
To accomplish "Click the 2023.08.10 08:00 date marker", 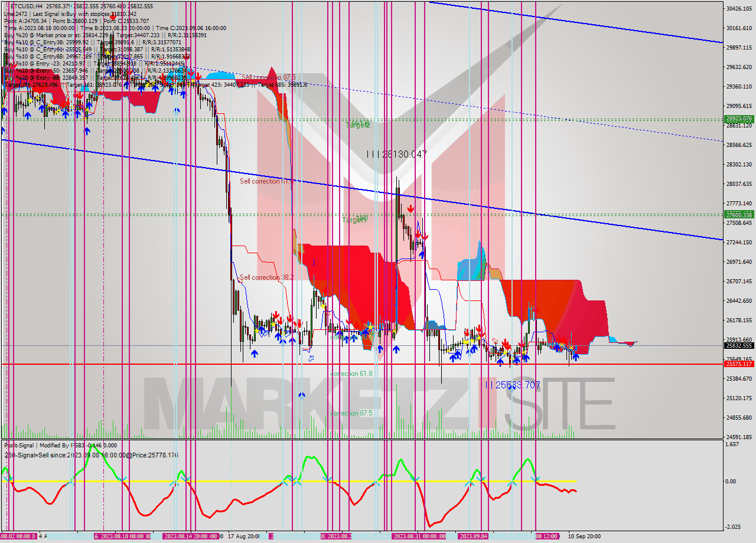I will tap(125, 537).
